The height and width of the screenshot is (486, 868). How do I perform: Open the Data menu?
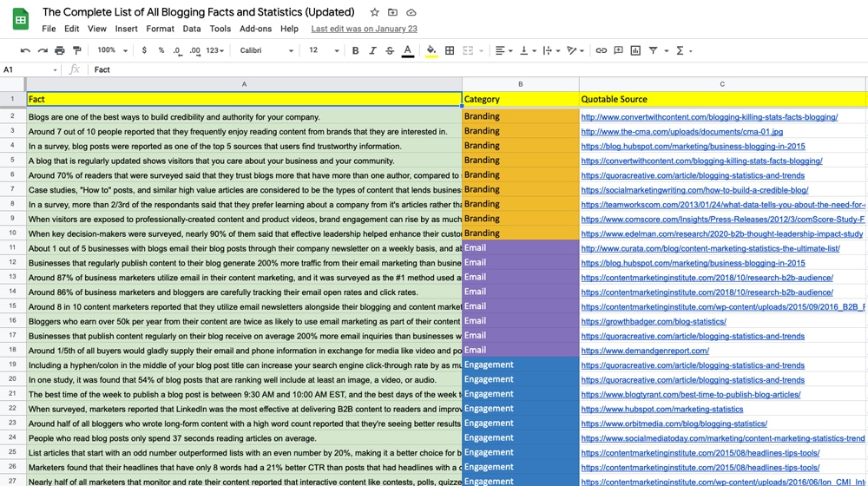click(192, 29)
